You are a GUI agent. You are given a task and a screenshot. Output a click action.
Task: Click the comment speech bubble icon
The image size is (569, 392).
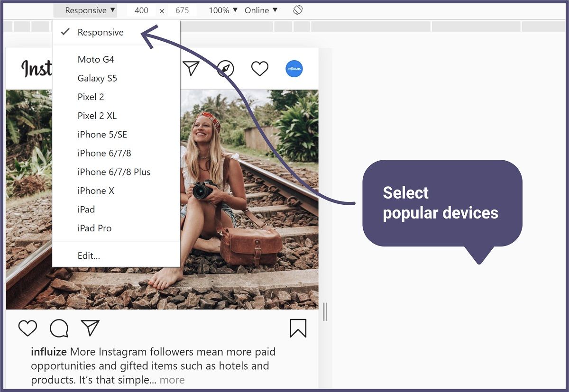[x=59, y=328]
